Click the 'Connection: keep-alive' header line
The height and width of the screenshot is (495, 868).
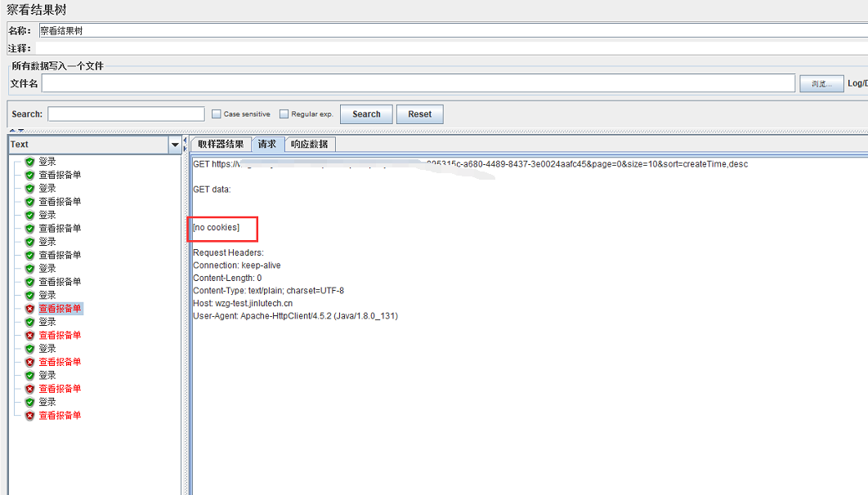tap(237, 265)
